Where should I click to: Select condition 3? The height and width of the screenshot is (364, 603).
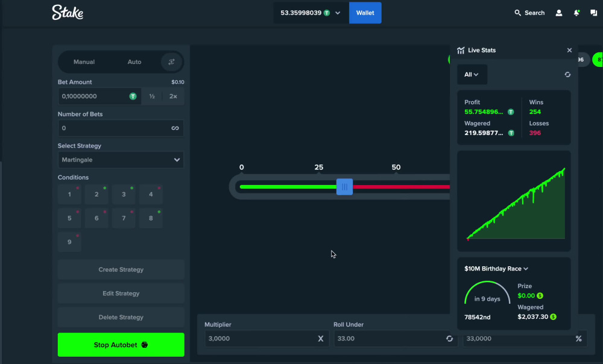click(x=124, y=195)
